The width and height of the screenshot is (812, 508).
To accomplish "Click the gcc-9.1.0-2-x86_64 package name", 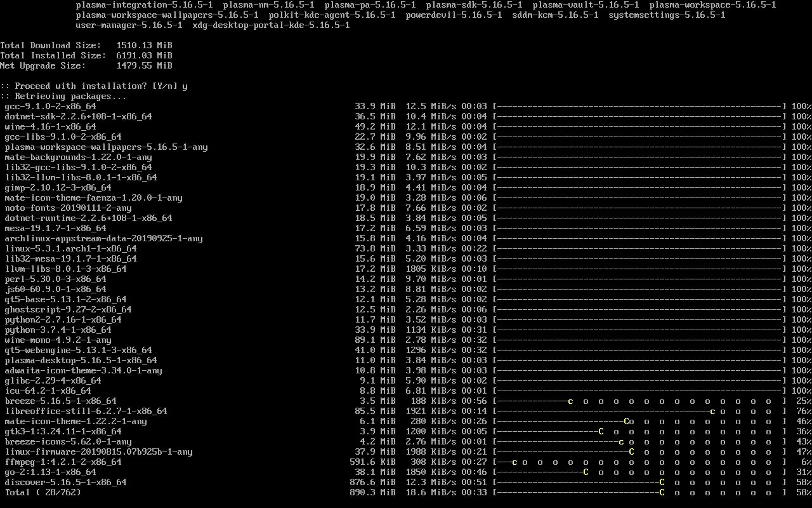I will [x=51, y=107].
